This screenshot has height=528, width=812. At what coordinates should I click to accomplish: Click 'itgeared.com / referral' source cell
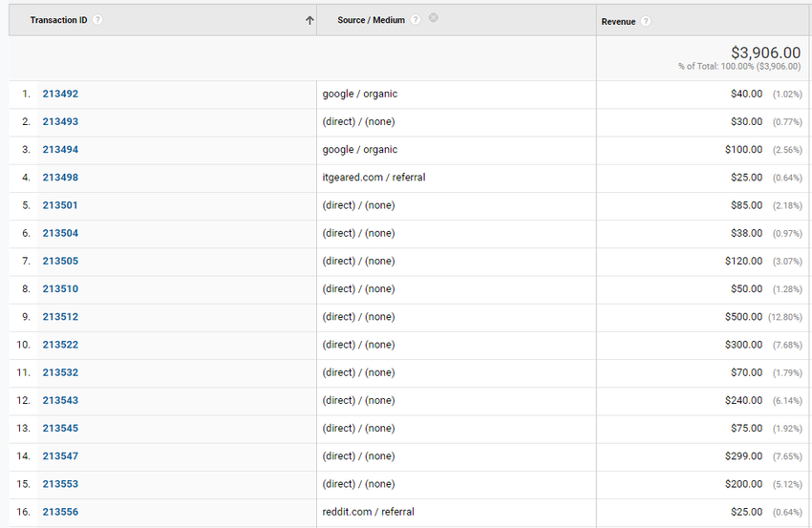374,178
